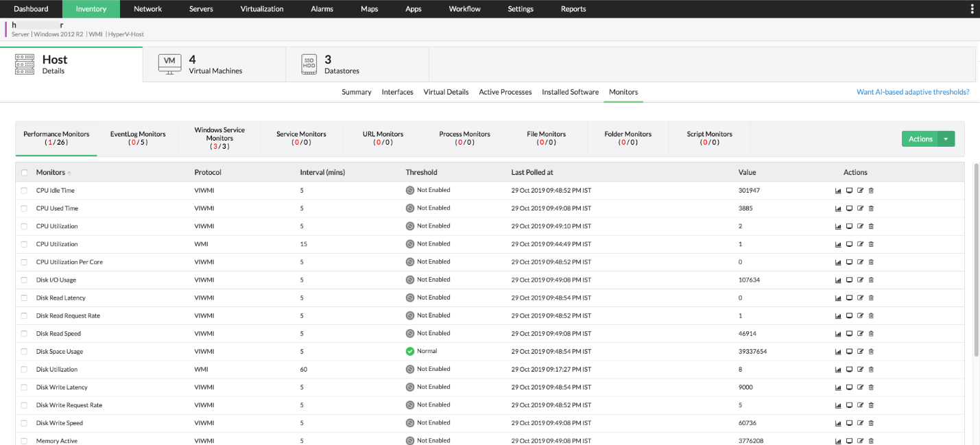This screenshot has height=445, width=980.
Task: Delete the Disk Read Latency monitor
Action: (871, 298)
